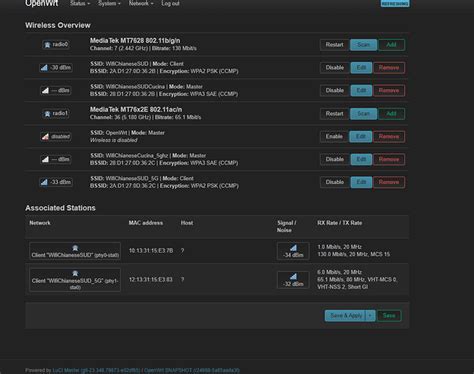Viewport: 474px width, 374px height.
Task: Click the OpenWrt logo title
Action: (42, 3)
